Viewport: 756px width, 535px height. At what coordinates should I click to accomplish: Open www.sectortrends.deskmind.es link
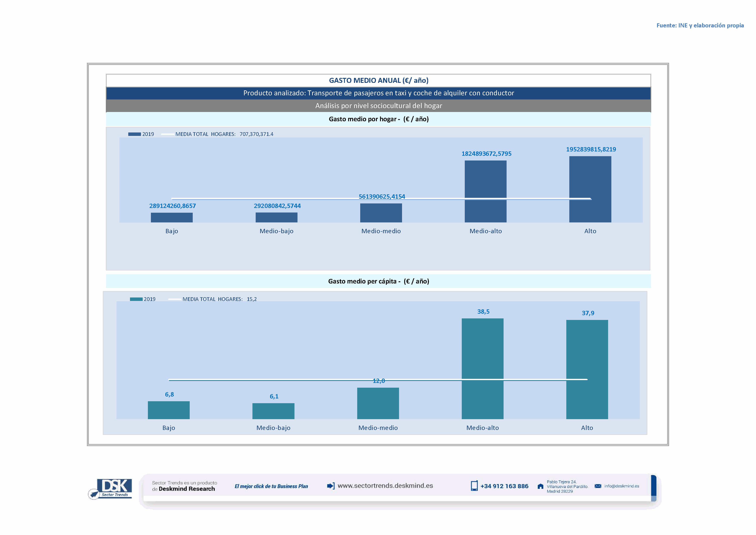point(385,486)
